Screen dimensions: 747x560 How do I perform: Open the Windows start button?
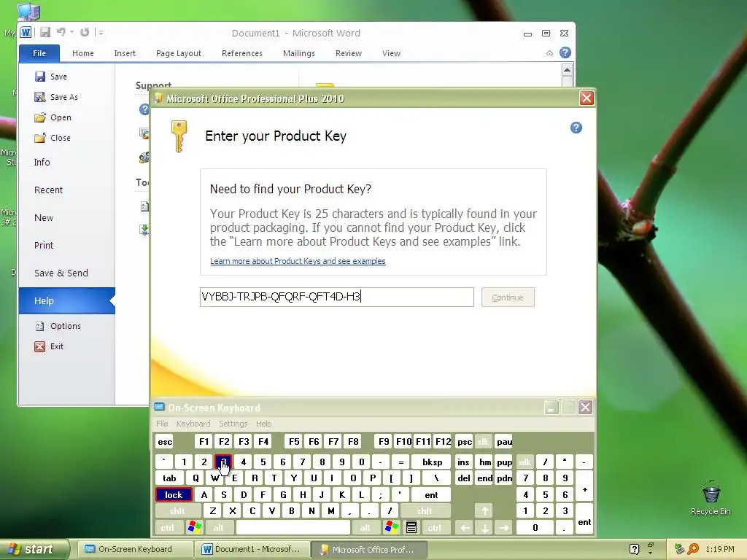tap(34, 550)
